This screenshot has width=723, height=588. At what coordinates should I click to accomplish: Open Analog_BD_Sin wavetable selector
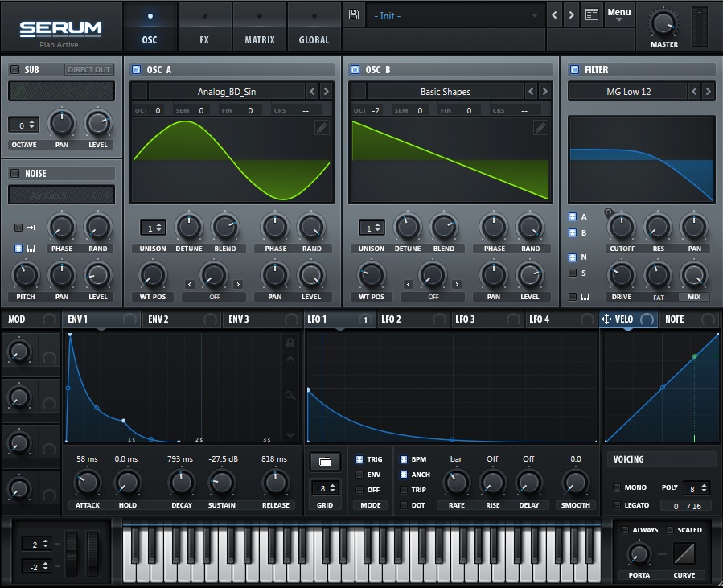227,92
